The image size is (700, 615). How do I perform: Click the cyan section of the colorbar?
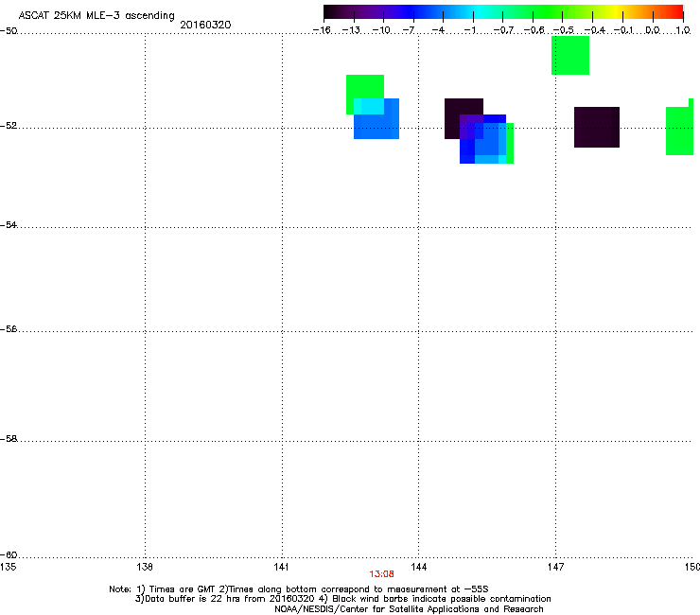tap(478, 11)
